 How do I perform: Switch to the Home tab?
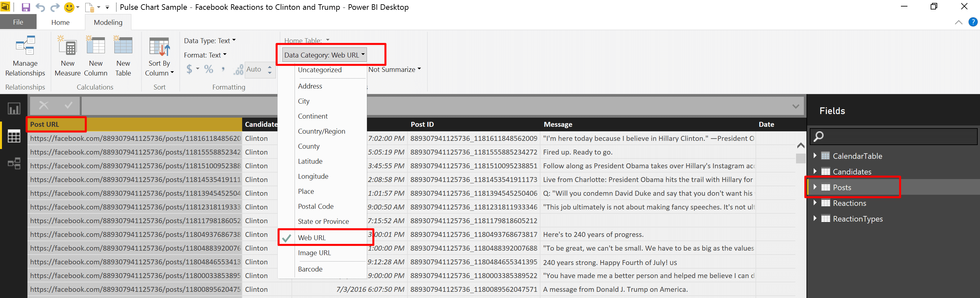60,23
